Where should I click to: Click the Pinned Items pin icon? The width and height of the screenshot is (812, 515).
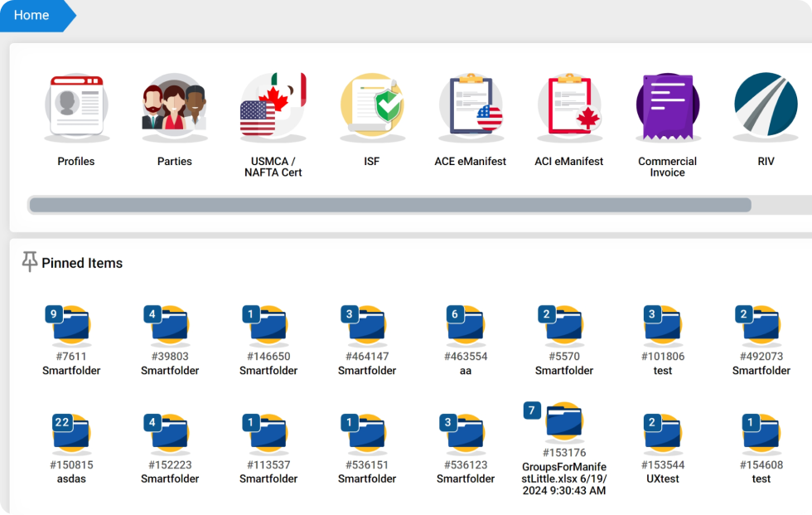[30, 261]
